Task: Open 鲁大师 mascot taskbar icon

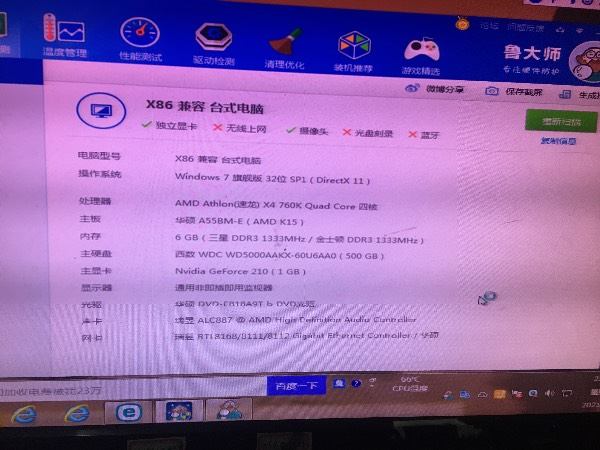Action: (229, 409)
